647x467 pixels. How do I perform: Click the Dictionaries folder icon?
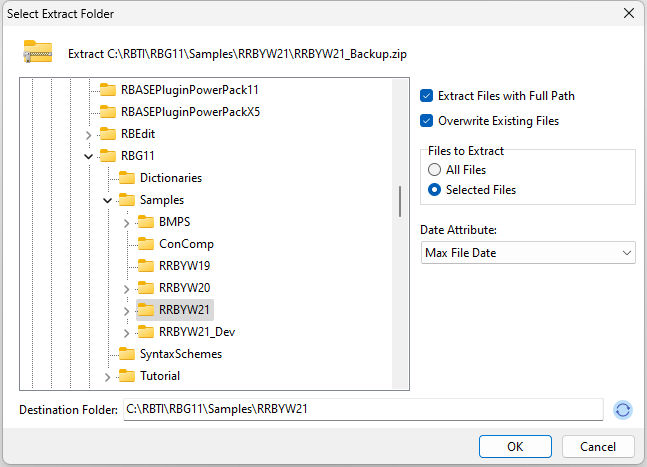[127, 178]
